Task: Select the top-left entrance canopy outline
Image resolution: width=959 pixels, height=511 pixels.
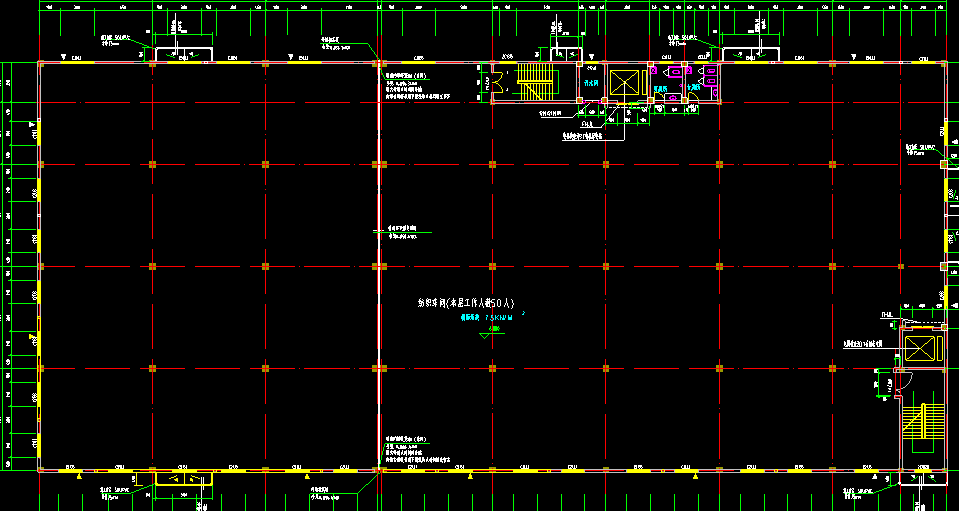Action: click(x=182, y=54)
